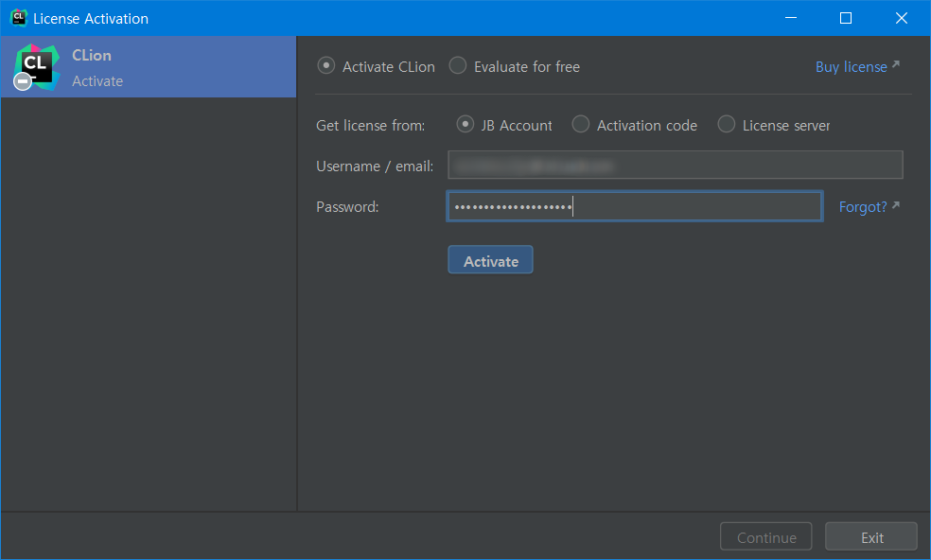
Task: Click inside the Username / email field
Action: 676,166
